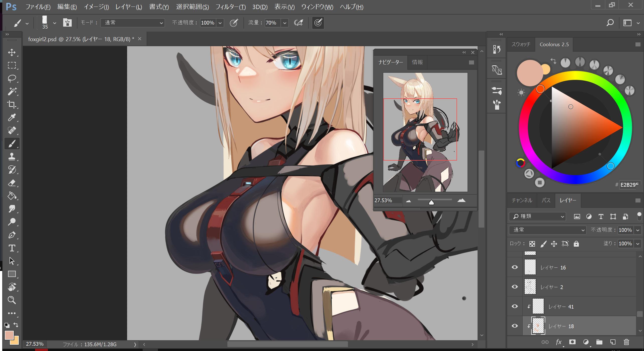Open the layer filter 種類 dropdown
644x351 pixels.
pyautogui.click(x=537, y=216)
